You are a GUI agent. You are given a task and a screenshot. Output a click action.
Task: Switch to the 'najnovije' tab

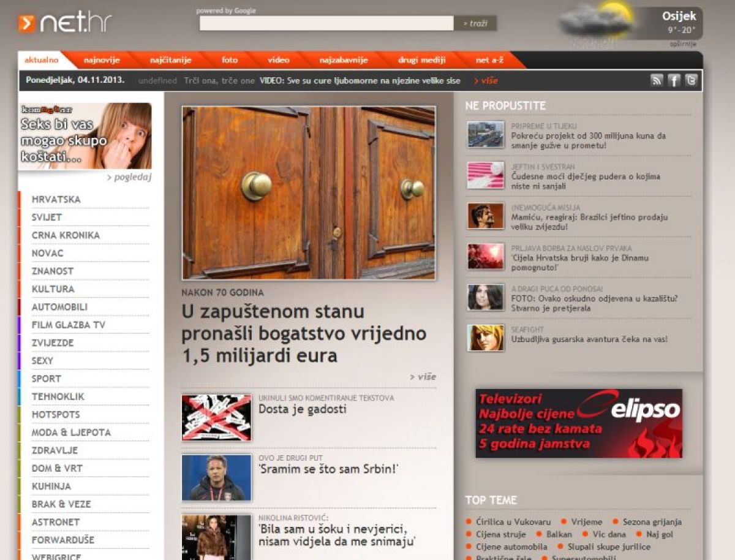click(102, 60)
